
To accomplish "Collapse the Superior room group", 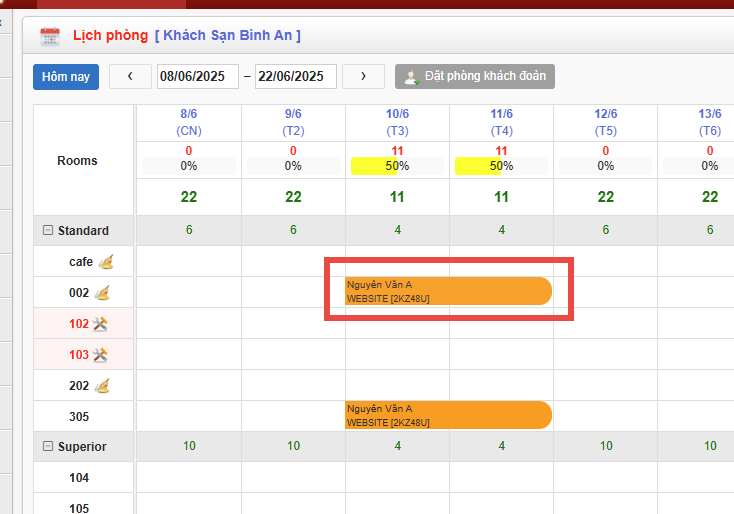I will click(48, 446).
